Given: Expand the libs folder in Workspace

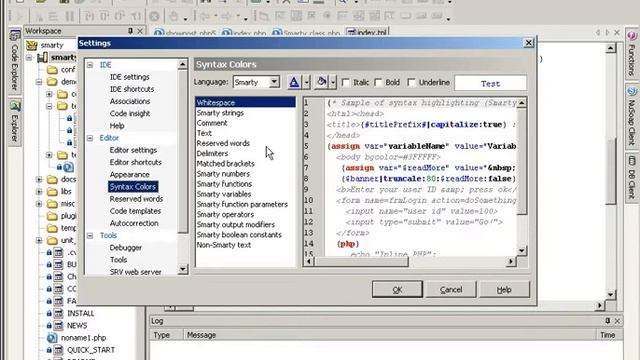Looking at the screenshot, I should tap(39, 191).
